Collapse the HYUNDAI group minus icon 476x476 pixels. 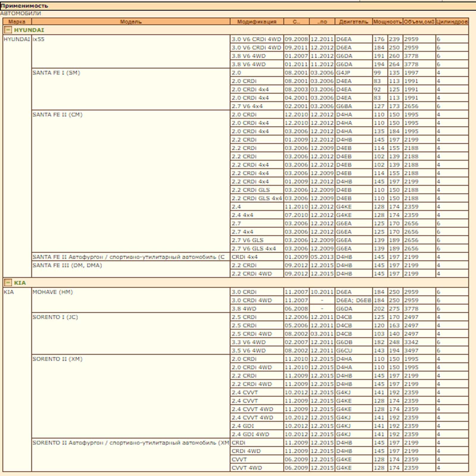(x=8, y=30)
